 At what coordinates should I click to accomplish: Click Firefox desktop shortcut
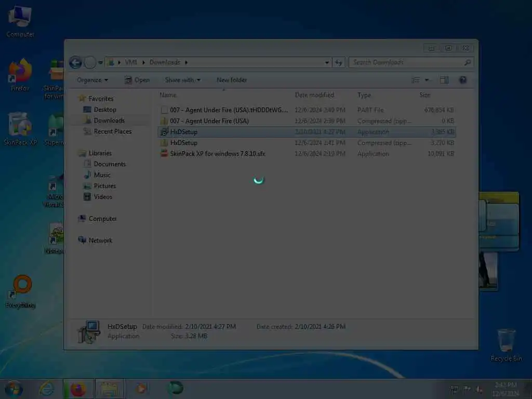20,75
